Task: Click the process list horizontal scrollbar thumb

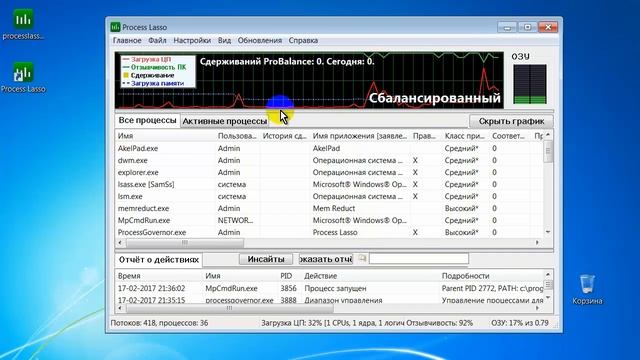Action: (x=185, y=242)
